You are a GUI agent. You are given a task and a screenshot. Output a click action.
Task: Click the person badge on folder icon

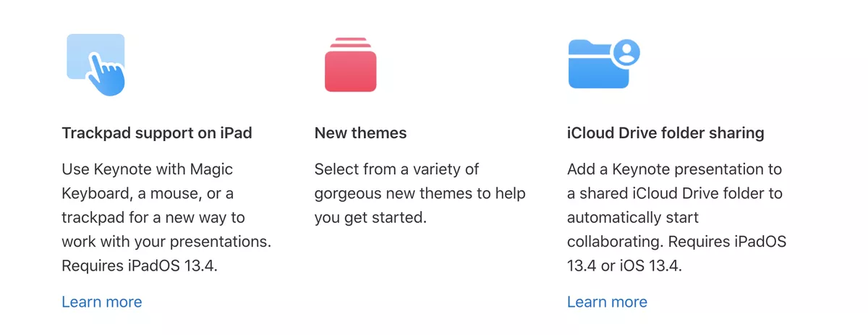(x=626, y=51)
